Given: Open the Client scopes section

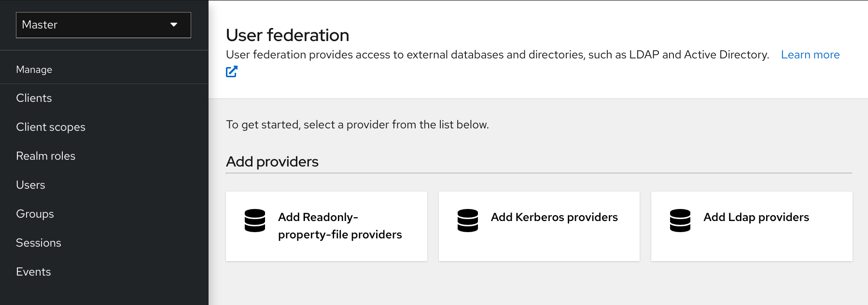Looking at the screenshot, I should 51,127.
